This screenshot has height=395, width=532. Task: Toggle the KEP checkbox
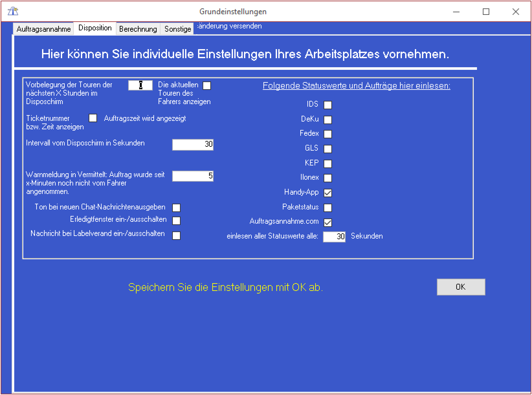[328, 164]
